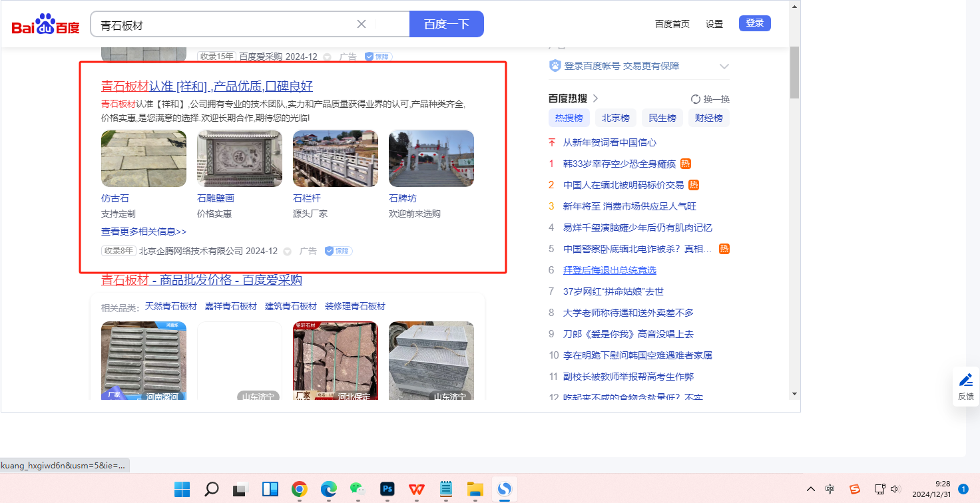Launch Google Chrome from the taskbar

(x=300, y=490)
